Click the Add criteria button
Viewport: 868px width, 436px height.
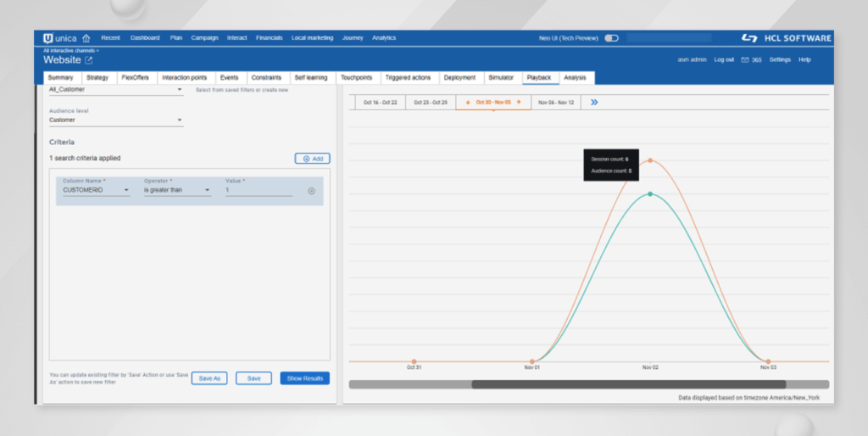coord(312,159)
